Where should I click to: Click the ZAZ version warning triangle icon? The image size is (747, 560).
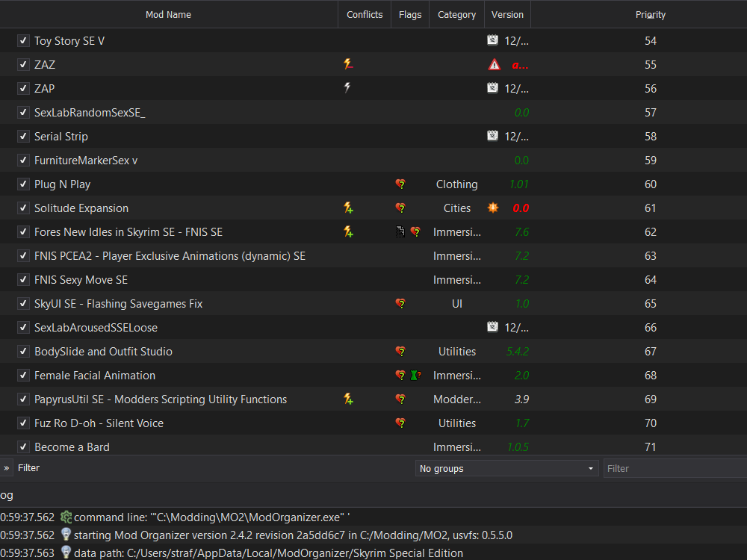pyautogui.click(x=495, y=64)
